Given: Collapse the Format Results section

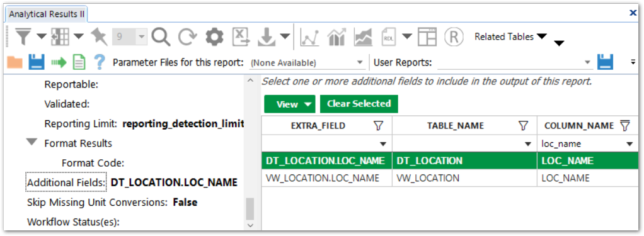Looking at the screenshot, I should click(x=32, y=143).
